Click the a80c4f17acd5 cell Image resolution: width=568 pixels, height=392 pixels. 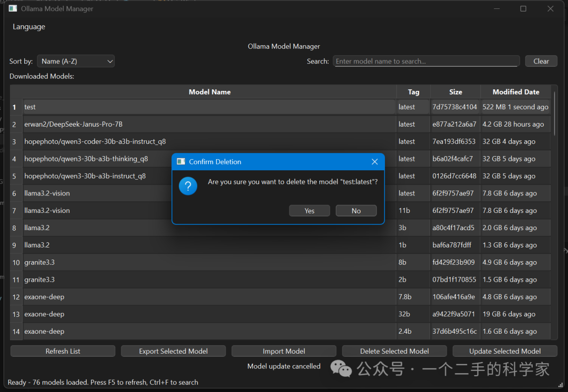(455, 228)
